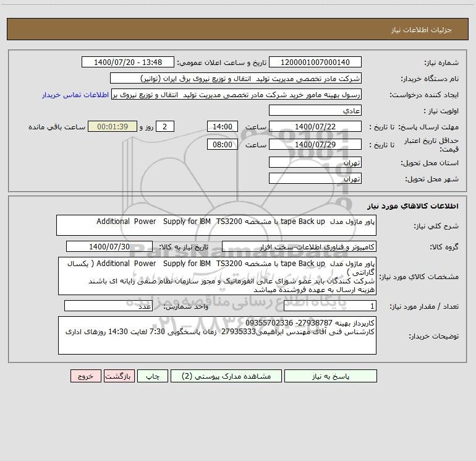The image size is (476, 461).
Task: Click the label 'مهلت ارسال پاسخ:'
Action: (x=428, y=127)
